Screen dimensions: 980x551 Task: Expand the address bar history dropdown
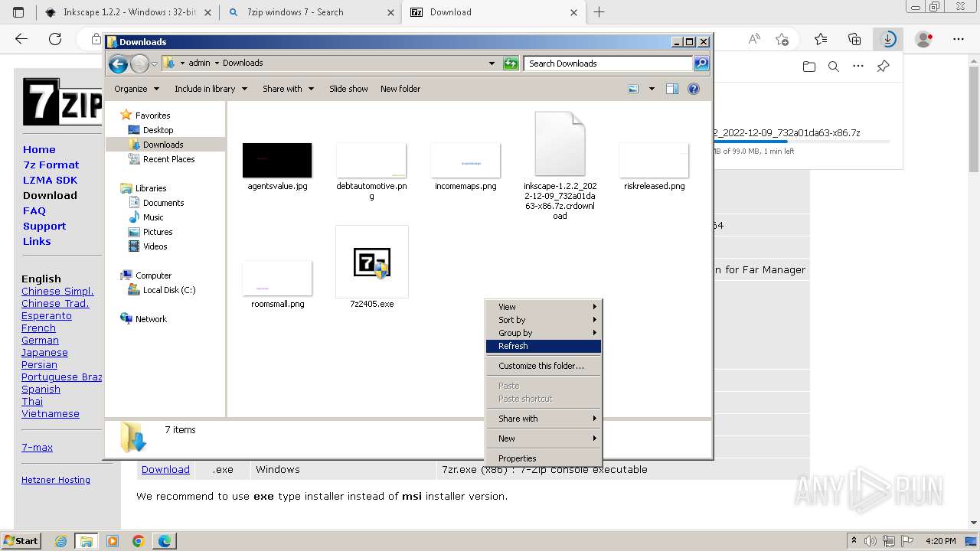492,64
